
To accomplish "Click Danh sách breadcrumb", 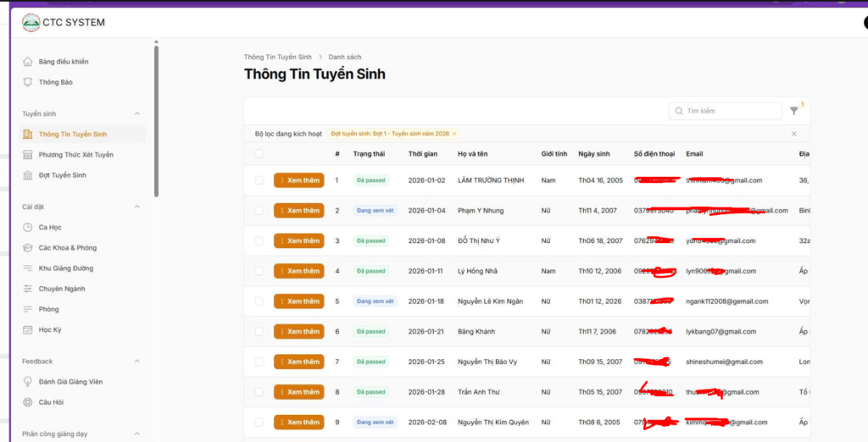I will (345, 57).
